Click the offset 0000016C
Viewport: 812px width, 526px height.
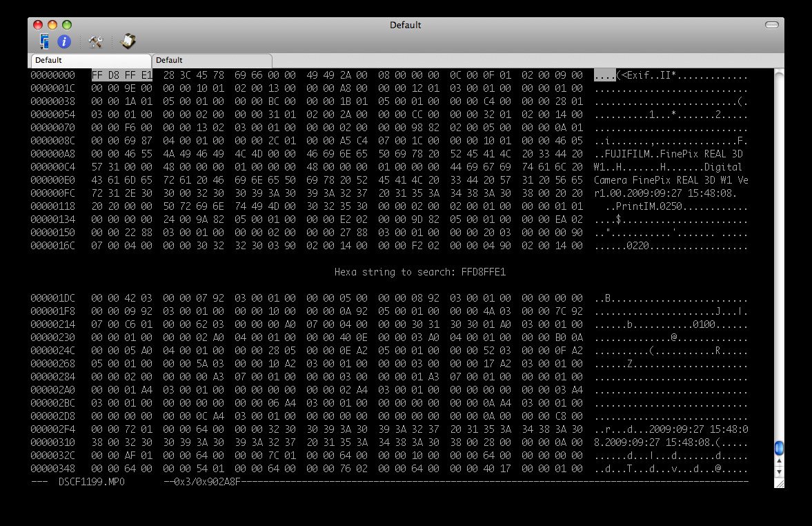tap(52, 246)
